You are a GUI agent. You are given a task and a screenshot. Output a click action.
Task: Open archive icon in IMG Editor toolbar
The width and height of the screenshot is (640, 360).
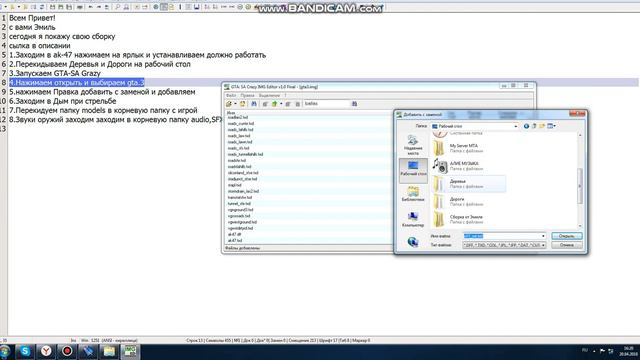coord(229,104)
